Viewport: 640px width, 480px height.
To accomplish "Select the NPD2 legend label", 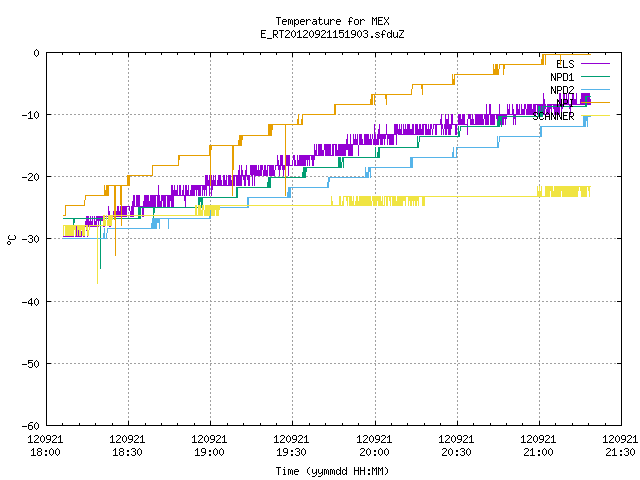I will pyautogui.click(x=562, y=90).
